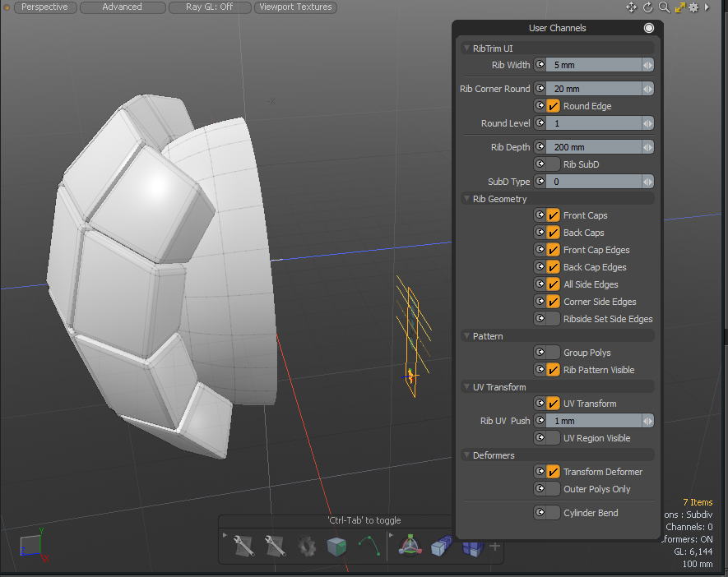
Task: Collapse the Deformers section
Action: click(x=467, y=455)
